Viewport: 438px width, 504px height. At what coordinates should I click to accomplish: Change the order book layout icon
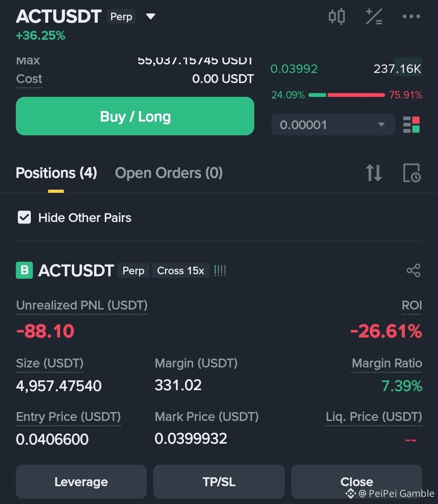(x=411, y=125)
